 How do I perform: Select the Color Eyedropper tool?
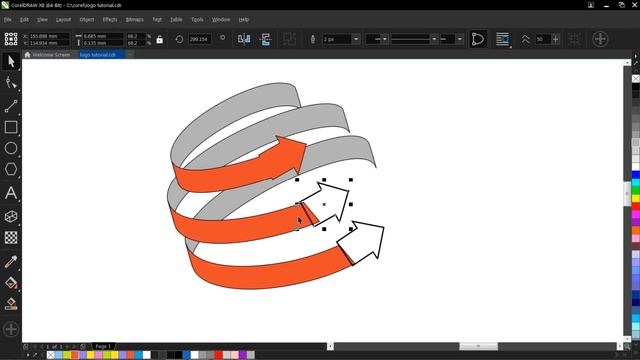11,261
